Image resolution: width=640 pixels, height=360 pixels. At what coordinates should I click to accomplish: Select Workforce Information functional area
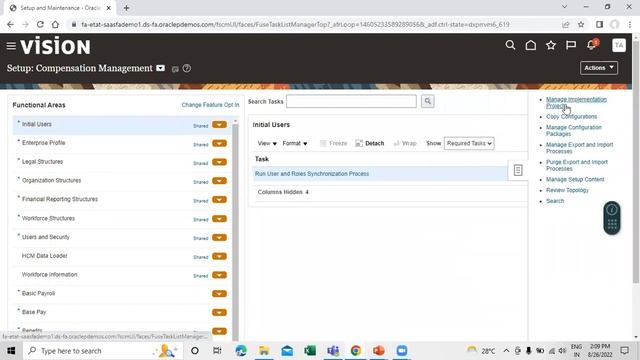point(49,274)
